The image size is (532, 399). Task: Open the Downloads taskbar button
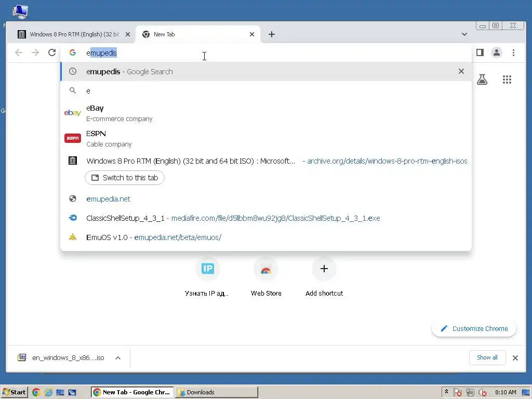[x=217, y=392]
